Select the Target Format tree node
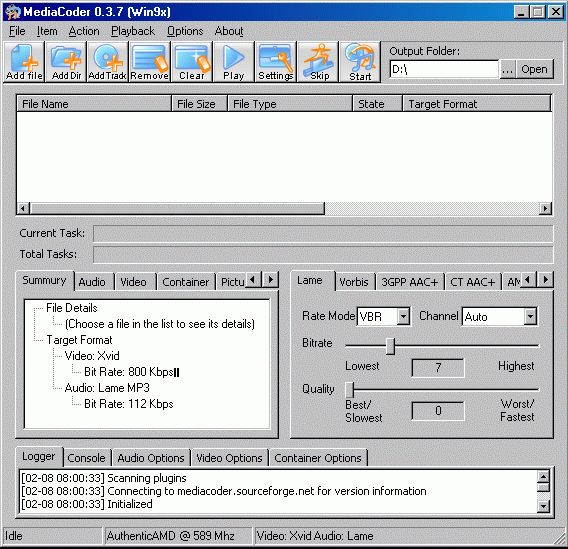Image resolution: width=568 pixels, height=549 pixels. pos(79,340)
